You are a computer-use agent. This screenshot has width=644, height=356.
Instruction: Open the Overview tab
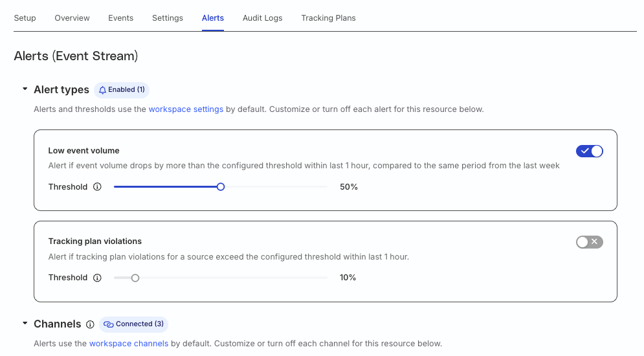pyautogui.click(x=72, y=18)
